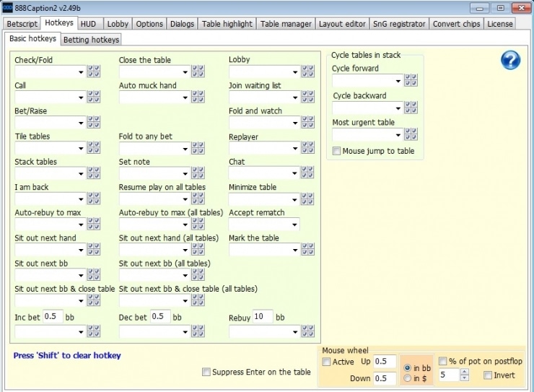The image size is (534, 392).
Task: Click the modifier grid icon beside Inc bet hotkey
Action: coord(94,331)
